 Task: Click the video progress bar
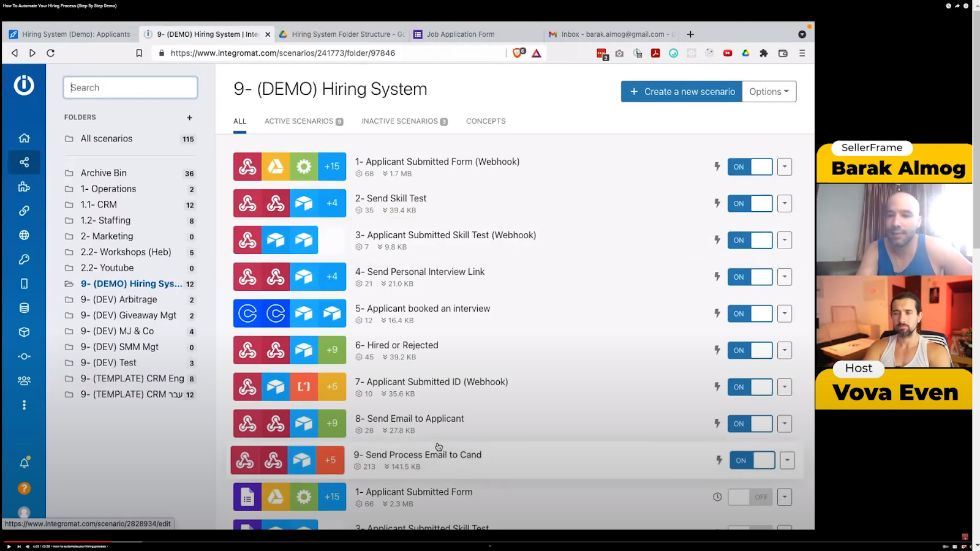[x=486, y=541]
